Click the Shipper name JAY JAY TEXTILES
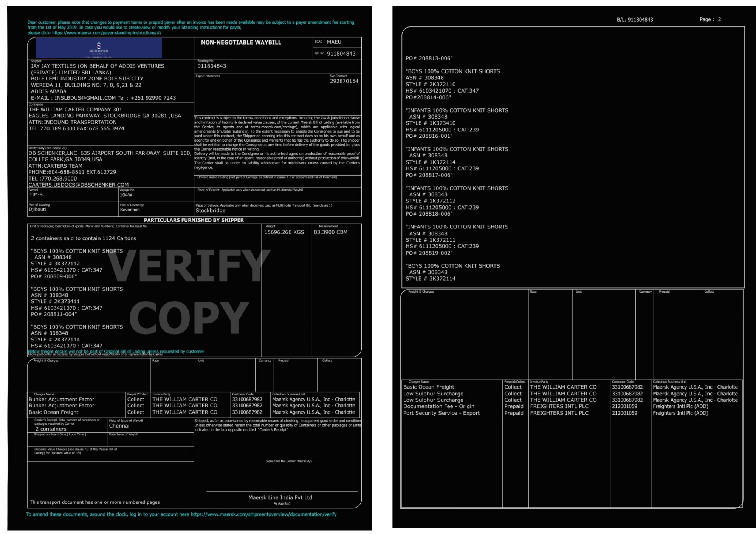This screenshot has height=534, width=756. click(98, 66)
